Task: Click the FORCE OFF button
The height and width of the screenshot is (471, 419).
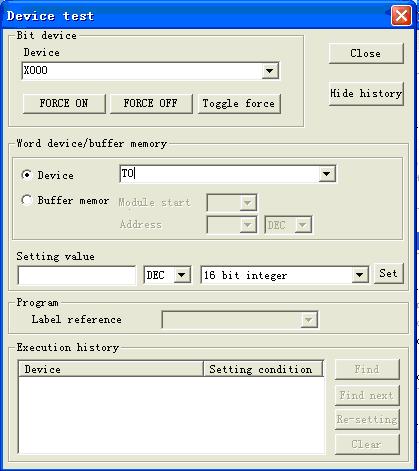Action: (151, 104)
